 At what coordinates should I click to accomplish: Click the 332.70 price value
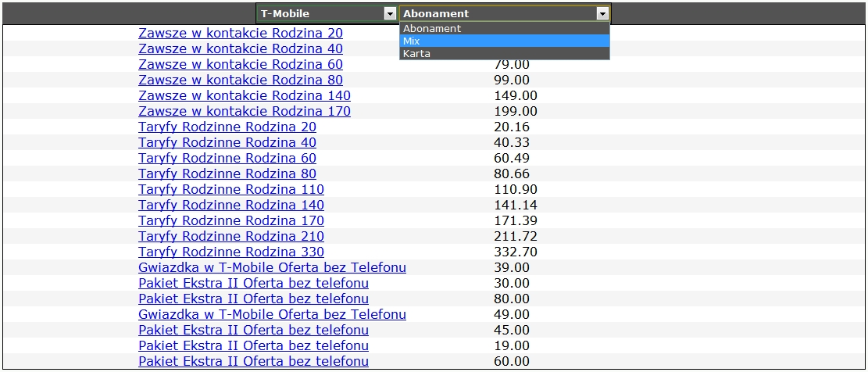(x=516, y=252)
